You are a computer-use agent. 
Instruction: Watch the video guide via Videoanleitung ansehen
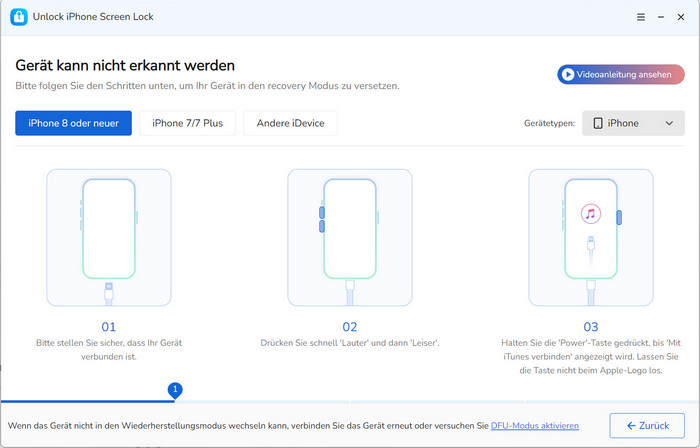(x=621, y=75)
